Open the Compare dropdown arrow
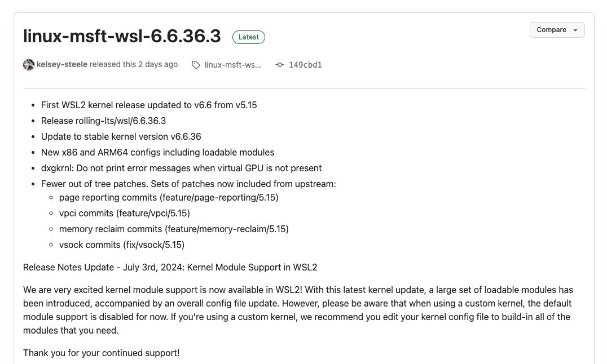 point(575,30)
